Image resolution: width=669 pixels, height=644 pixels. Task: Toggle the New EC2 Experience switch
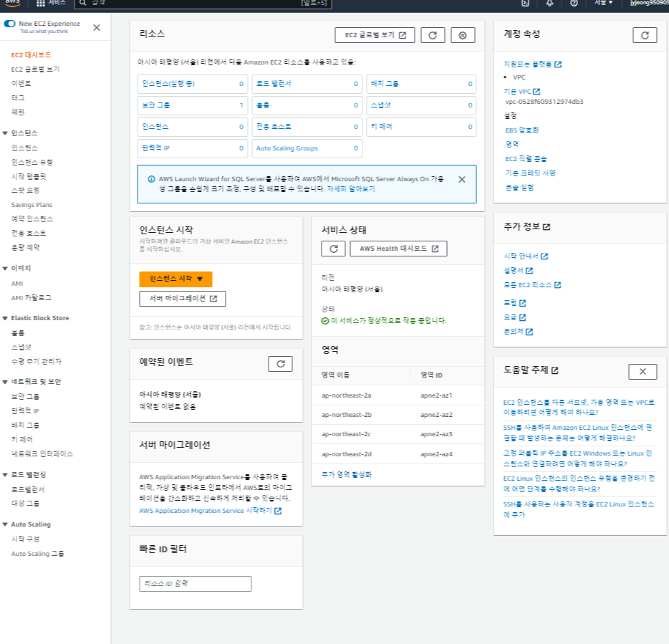(9, 24)
